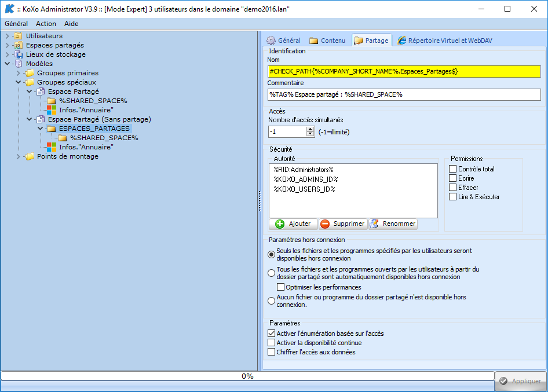The height and width of the screenshot is (392, 548).
Task: Click the pencil icon on Renommer
Action: point(374,224)
